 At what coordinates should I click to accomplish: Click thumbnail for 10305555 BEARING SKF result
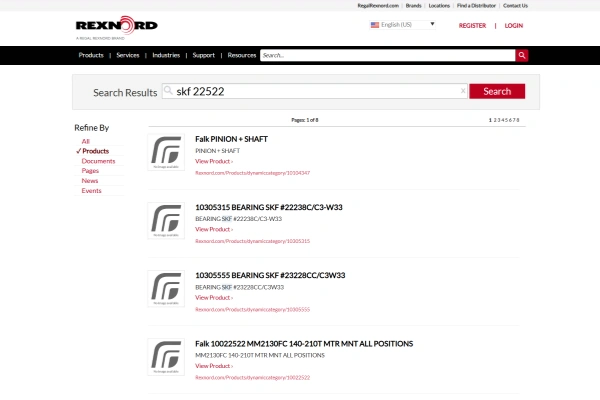pos(166,289)
